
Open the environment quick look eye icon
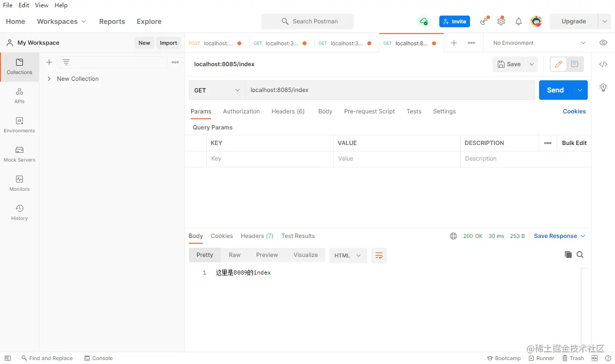pyautogui.click(x=603, y=43)
